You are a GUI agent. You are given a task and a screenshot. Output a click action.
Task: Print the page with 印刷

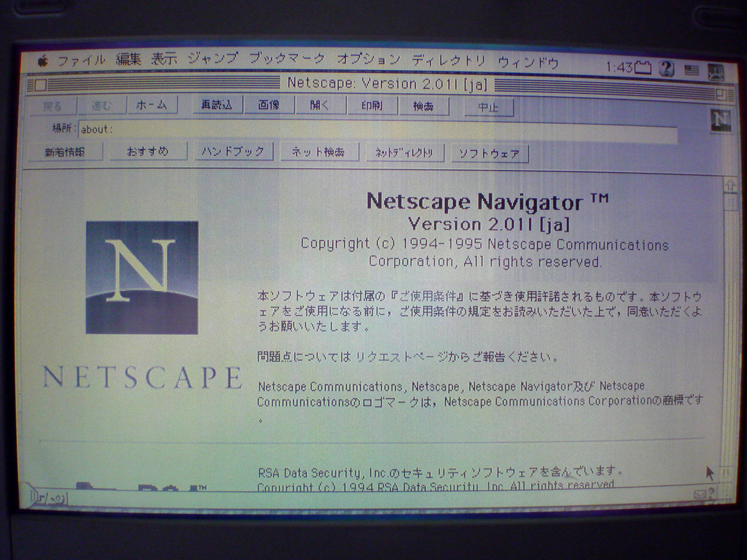coord(371,106)
